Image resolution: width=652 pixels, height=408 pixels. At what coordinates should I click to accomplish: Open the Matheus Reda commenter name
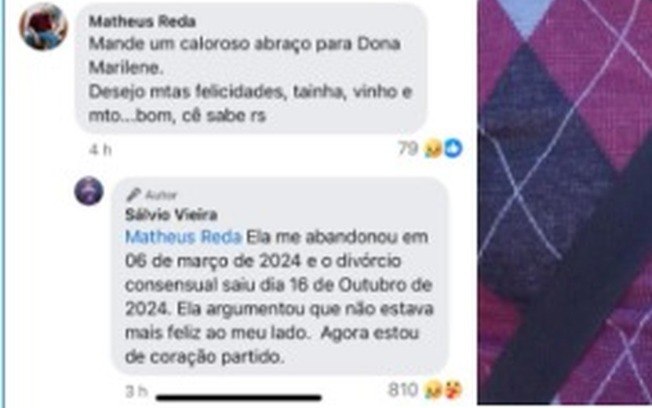[x=142, y=21]
